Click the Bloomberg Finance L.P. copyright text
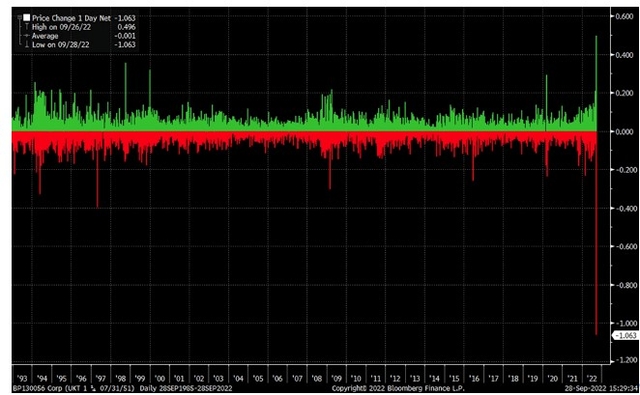This screenshot has width=640, height=395. pos(398,388)
